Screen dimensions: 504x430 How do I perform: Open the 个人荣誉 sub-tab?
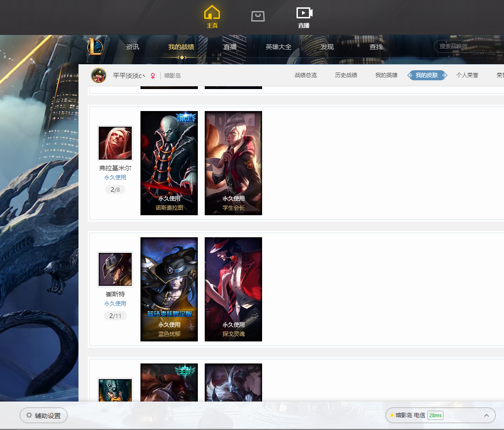point(467,75)
